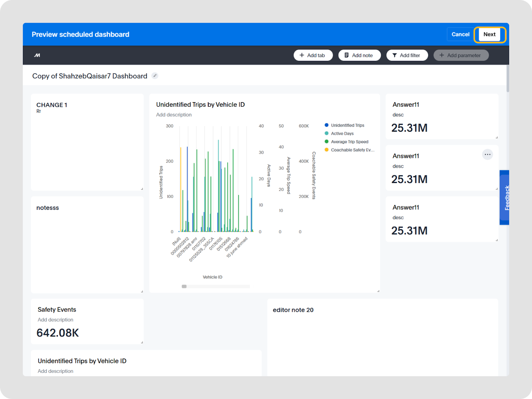
Task: Click the Next button
Action: pos(489,35)
